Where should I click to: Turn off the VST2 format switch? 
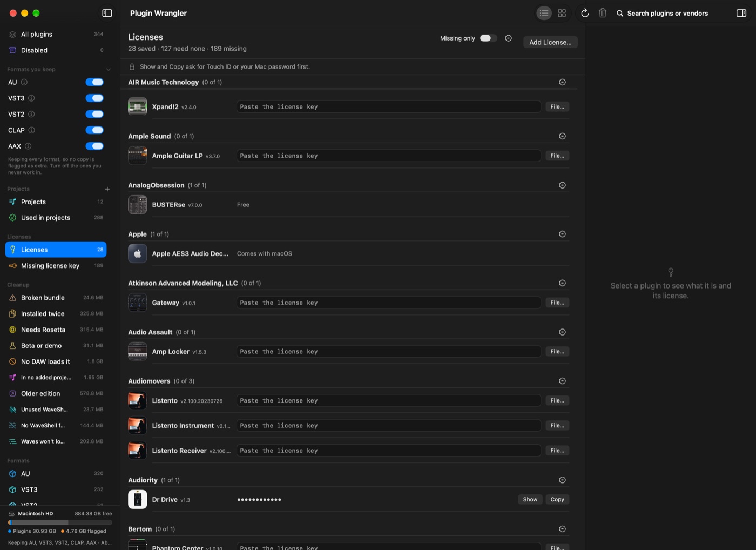click(94, 114)
